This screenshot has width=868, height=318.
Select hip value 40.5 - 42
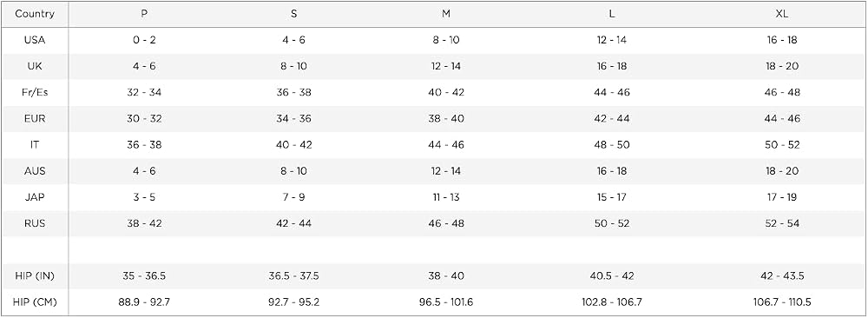click(x=612, y=276)
